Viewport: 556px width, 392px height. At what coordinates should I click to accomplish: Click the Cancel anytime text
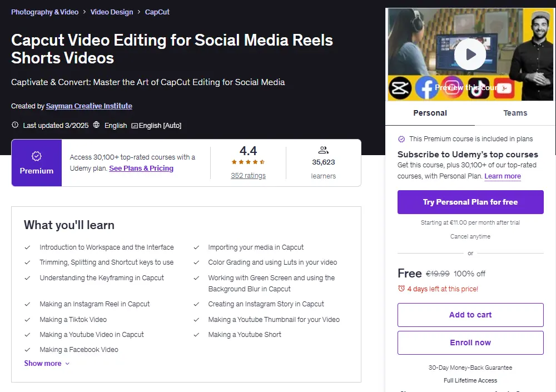[470, 236]
